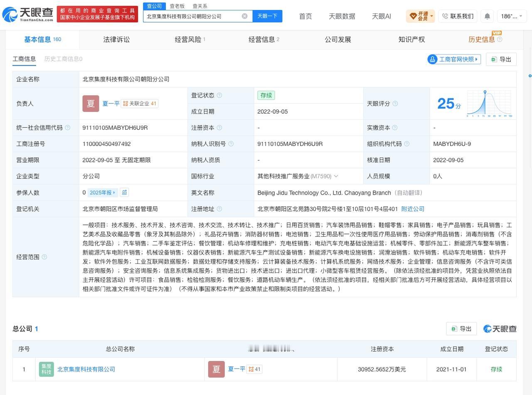Switch to the 基本信息 tab

[x=42, y=39]
